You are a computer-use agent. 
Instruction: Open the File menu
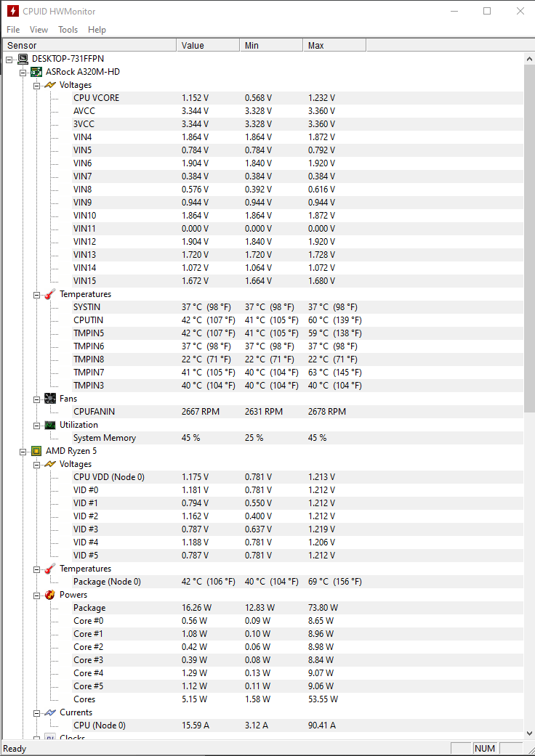13,29
